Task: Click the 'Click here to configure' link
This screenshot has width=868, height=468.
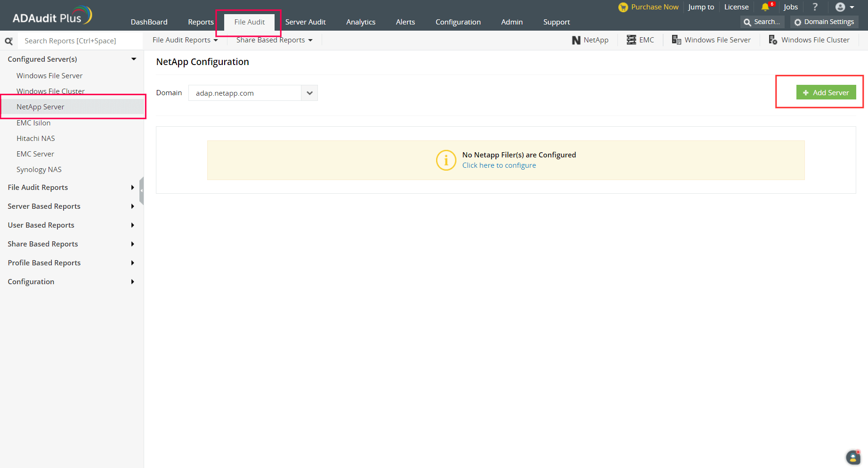Action: pos(499,165)
